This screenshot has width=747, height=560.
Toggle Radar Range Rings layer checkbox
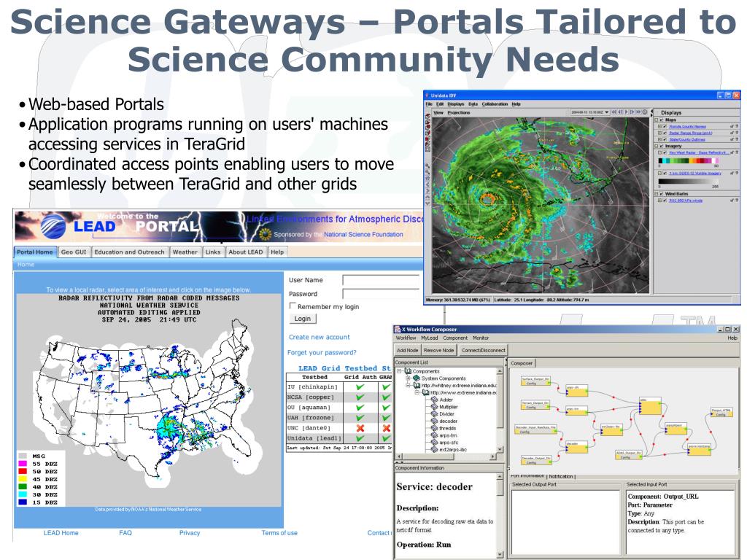(665, 133)
